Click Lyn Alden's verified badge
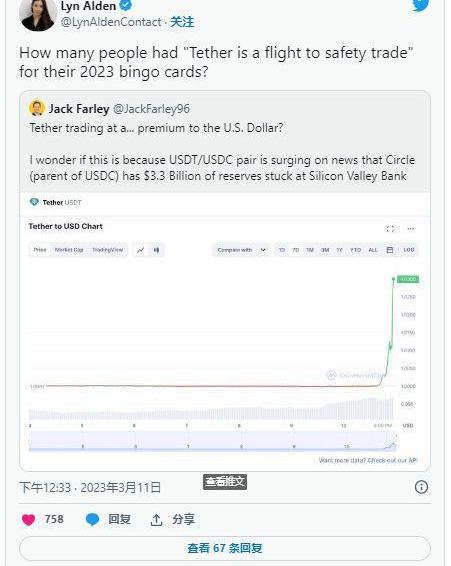The width and height of the screenshot is (451, 566). click(125, 5)
